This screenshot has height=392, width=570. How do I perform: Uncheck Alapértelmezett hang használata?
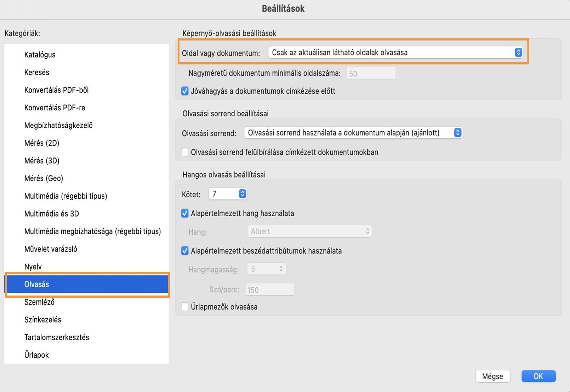pos(185,213)
